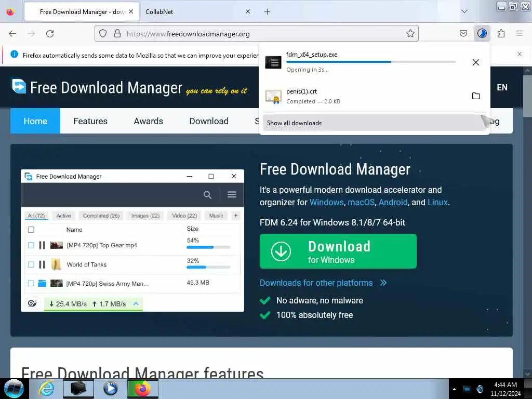Image resolution: width=532 pixels, height=399 pixels.
Task: Tick the Swiss Army Man checkbox
Action: (31, 283)
